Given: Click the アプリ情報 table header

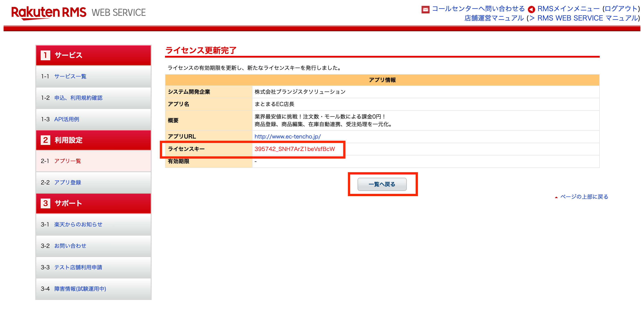Looking at the screenshot, I should 382,80.
